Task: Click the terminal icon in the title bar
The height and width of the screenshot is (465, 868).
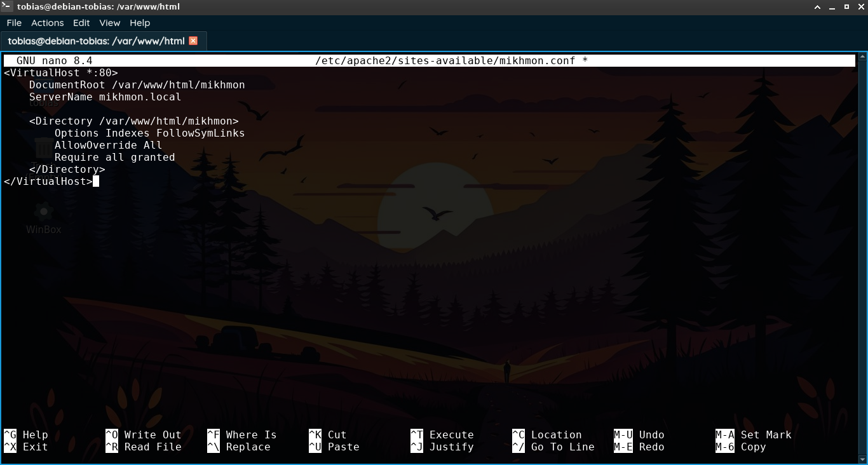Action: point(7,6)
